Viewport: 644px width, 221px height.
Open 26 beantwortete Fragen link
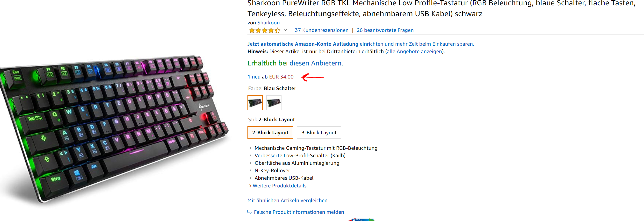click(385, 30)
